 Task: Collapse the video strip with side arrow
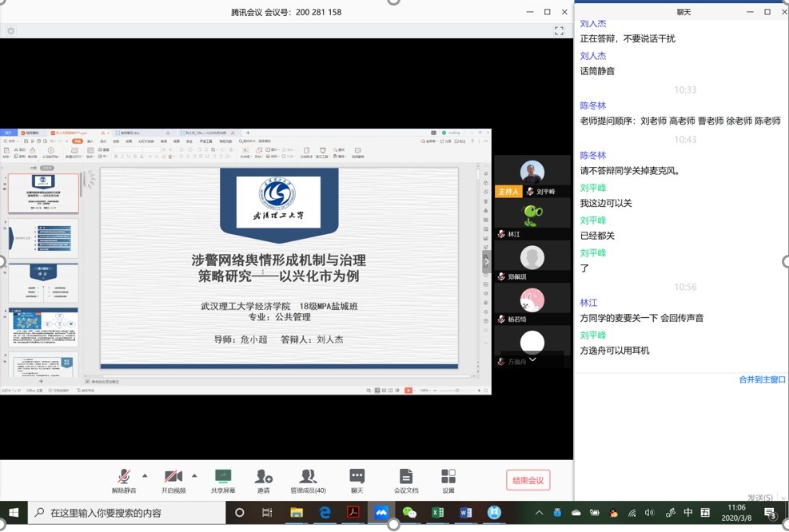(486, 262)
